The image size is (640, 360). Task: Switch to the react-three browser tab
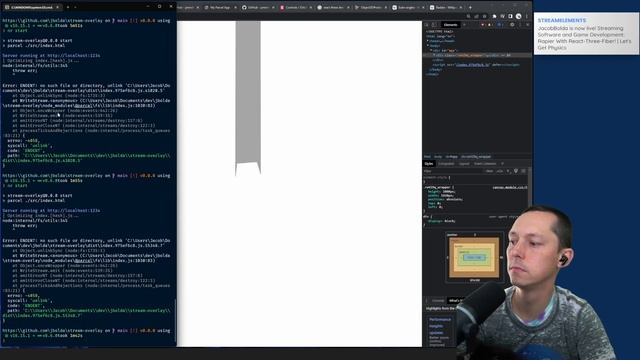[x=333, y=7]
